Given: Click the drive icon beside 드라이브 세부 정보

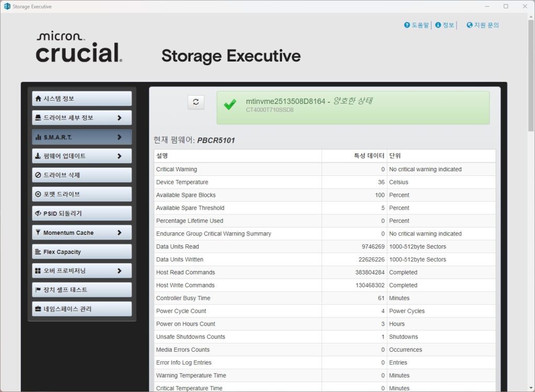Looking at the screenshot, I should [38, 117].
